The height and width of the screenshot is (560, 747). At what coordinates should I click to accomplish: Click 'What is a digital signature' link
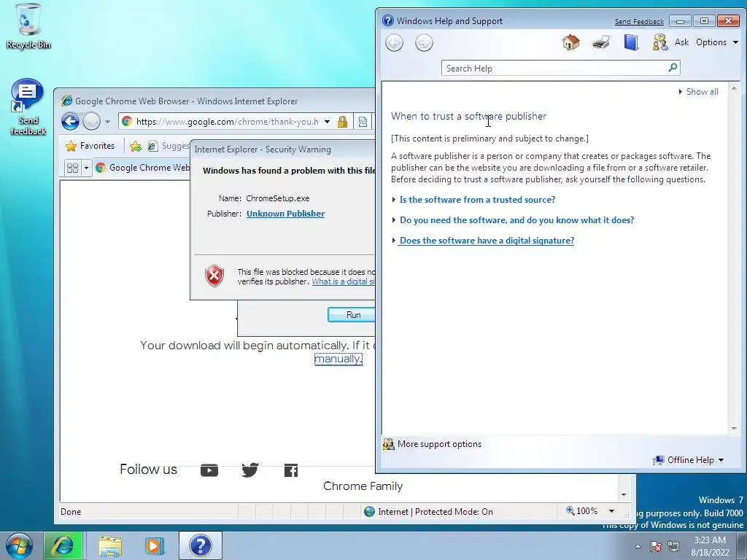pyautogui.click(x=344, y=281)
